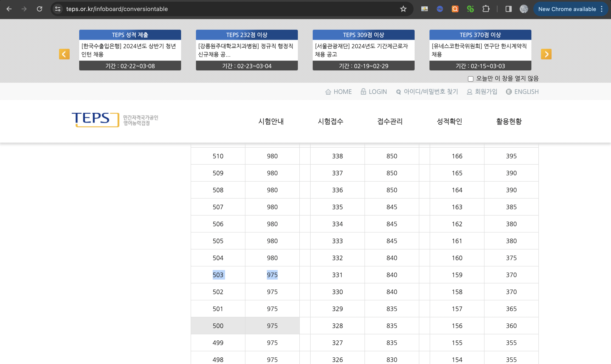Open the site information icon in address bar
This screenshot has height=364, width=611.
click(x=58, y=9)
